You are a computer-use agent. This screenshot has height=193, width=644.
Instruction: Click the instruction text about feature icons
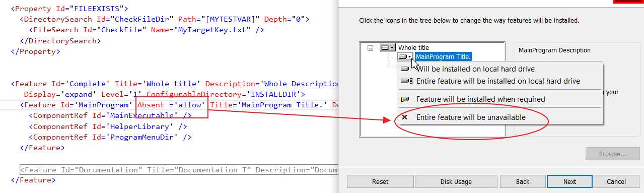[469, 21]
